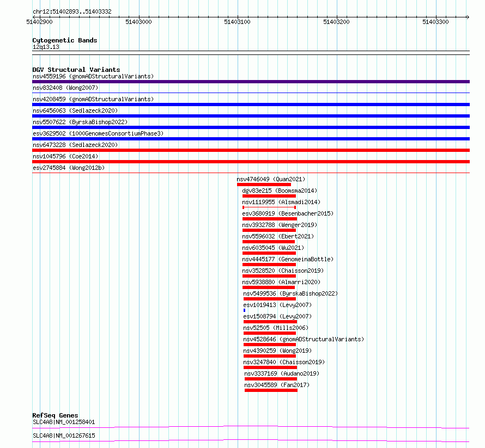The height and width of the screenshot is (448, 485).
Task: Click the ruler at position 51403300
Action: tap(435, 22)
